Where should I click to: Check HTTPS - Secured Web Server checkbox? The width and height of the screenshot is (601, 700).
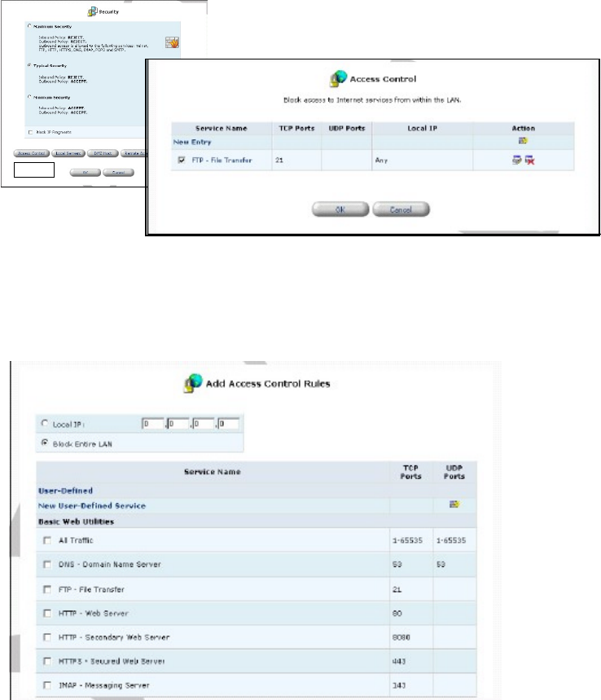point(47,661)
